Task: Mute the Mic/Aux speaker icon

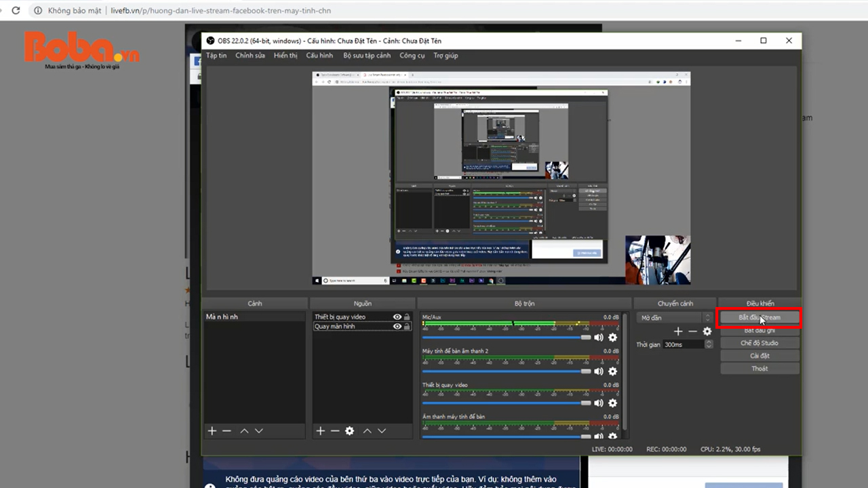Action: [599, 338]
